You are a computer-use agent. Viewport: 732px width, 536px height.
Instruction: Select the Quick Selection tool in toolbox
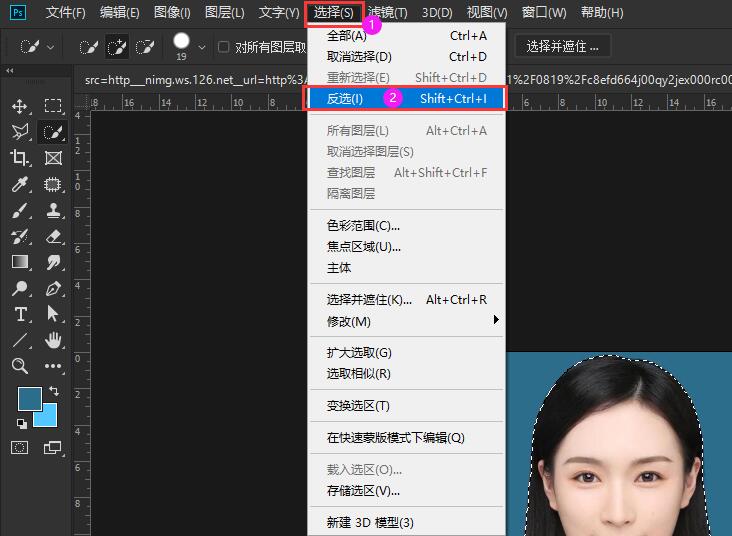pos(53,132)
